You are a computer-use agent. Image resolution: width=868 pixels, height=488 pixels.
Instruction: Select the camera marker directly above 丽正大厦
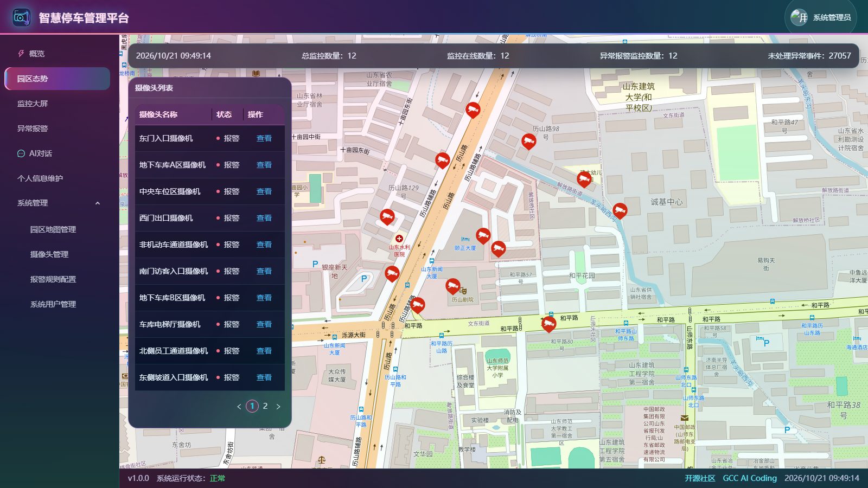tap(483, 235)
